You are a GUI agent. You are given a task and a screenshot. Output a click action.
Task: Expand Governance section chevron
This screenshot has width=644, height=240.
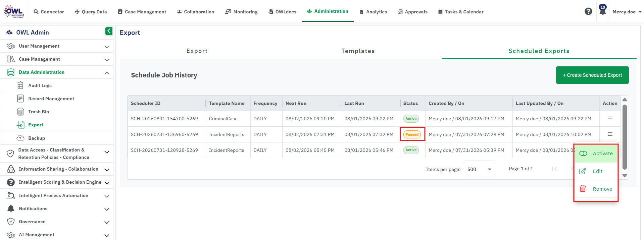pos(107,222)
